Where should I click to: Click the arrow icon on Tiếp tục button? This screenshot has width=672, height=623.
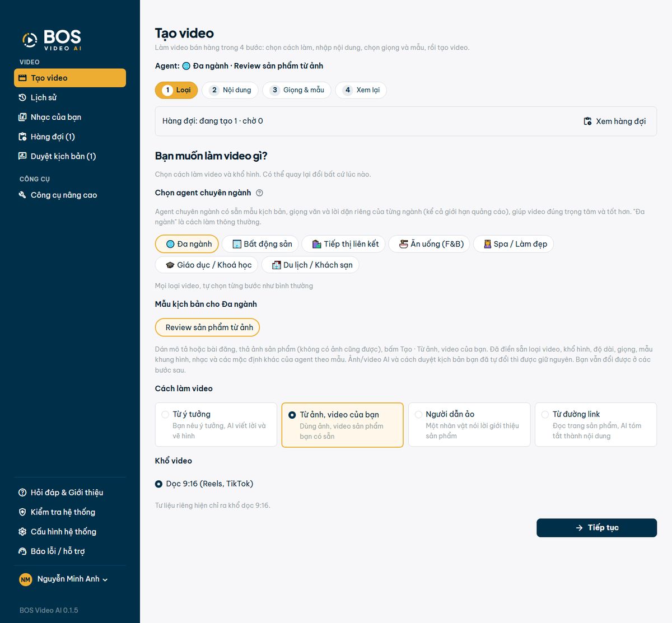(580, 528)
